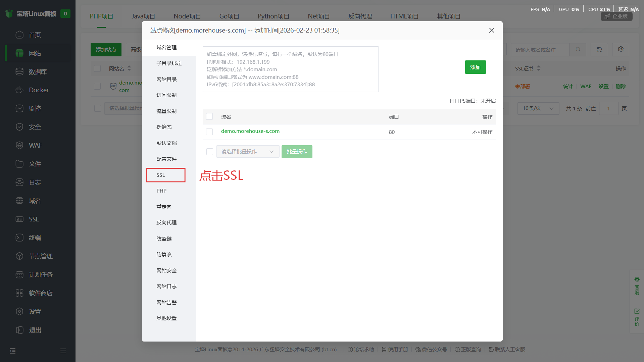Check the demo.morehouse-s.com domain checkbox
Viewport: 644px width, 362px height.
(x=209, y=132)
